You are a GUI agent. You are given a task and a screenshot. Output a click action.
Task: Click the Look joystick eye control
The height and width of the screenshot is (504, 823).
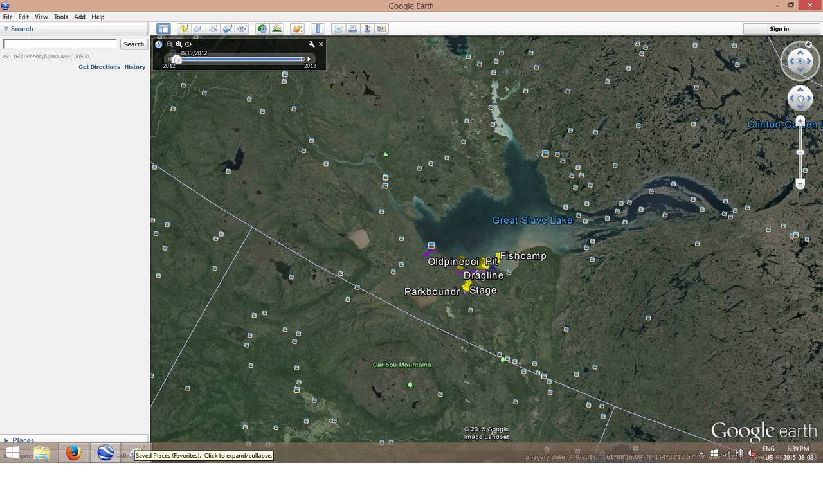[x=800, y=61]
